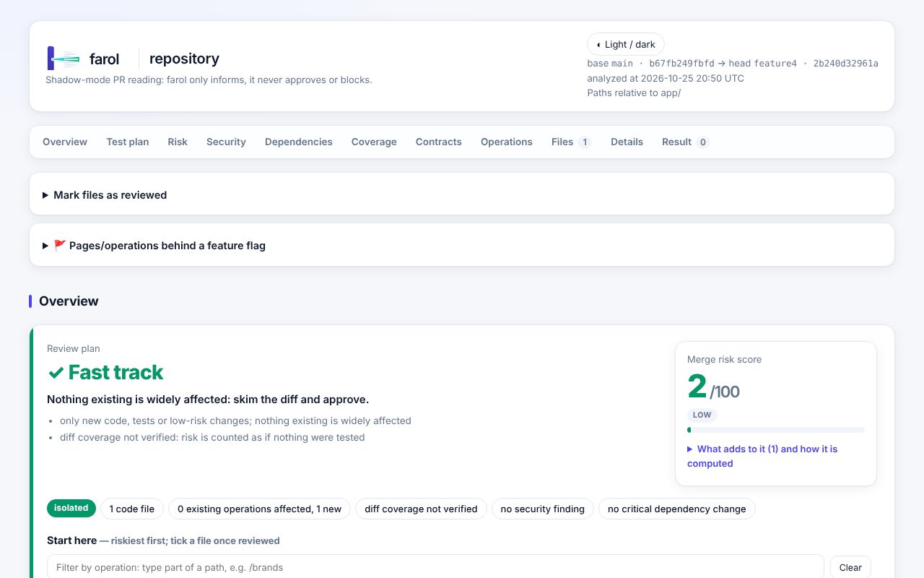Image resolution: width=924 pixels, height=578 pixels.
Task: Click the Overview section heading
Action: point(69,301)
